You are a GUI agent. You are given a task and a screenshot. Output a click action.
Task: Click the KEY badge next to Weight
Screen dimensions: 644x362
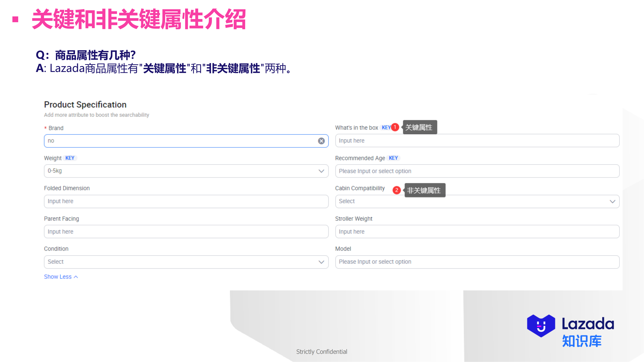click(70, 158)
